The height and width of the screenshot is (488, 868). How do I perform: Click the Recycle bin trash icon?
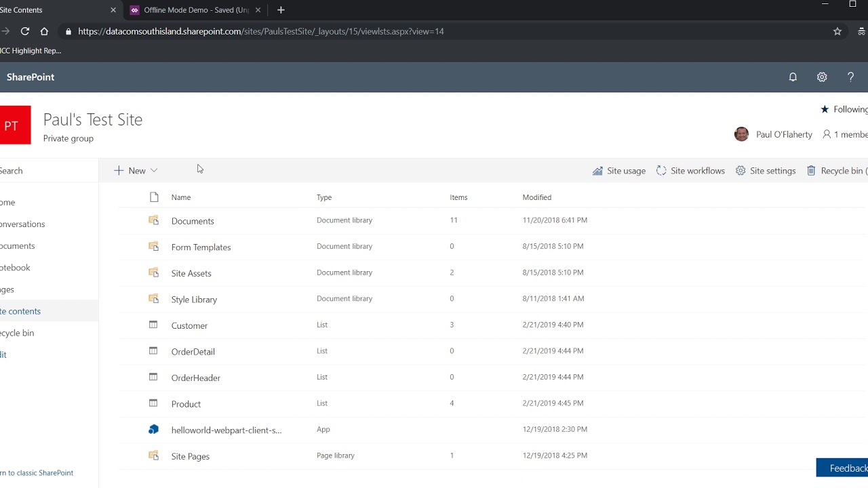811,171
